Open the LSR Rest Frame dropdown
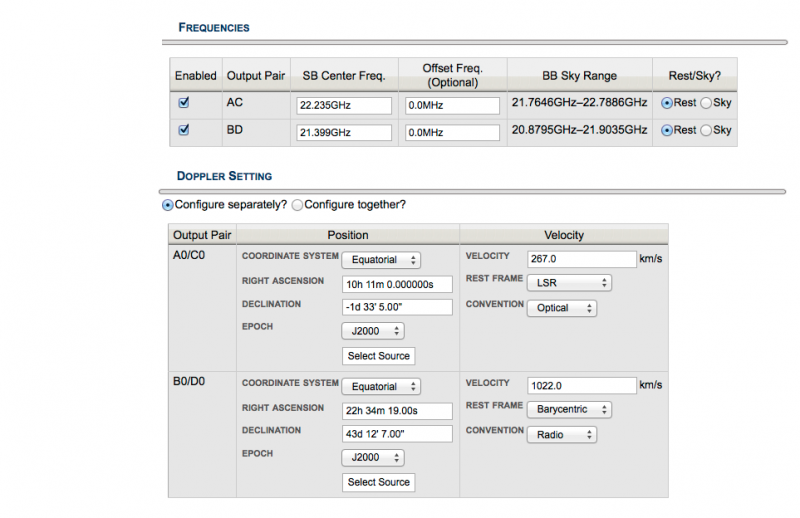 569,283
